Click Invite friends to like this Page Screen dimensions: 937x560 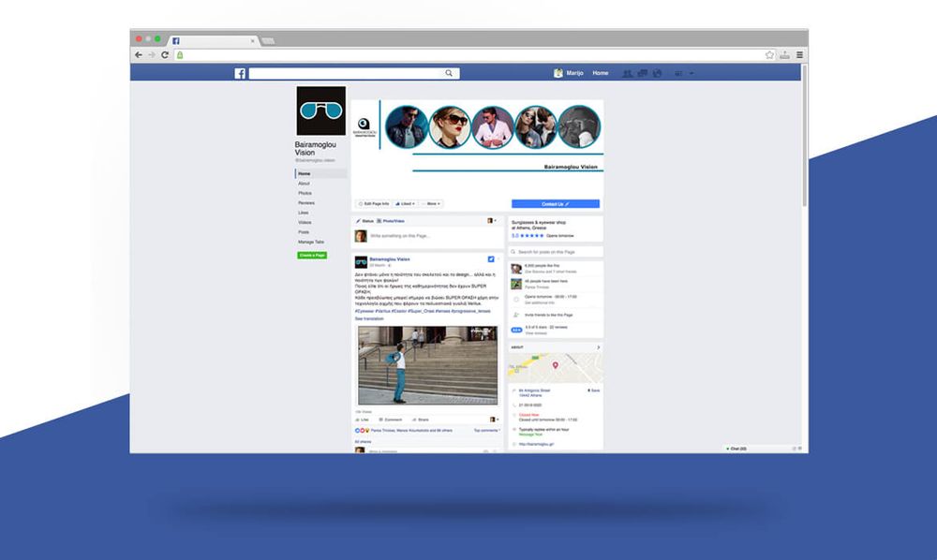(x=548, y=315)
